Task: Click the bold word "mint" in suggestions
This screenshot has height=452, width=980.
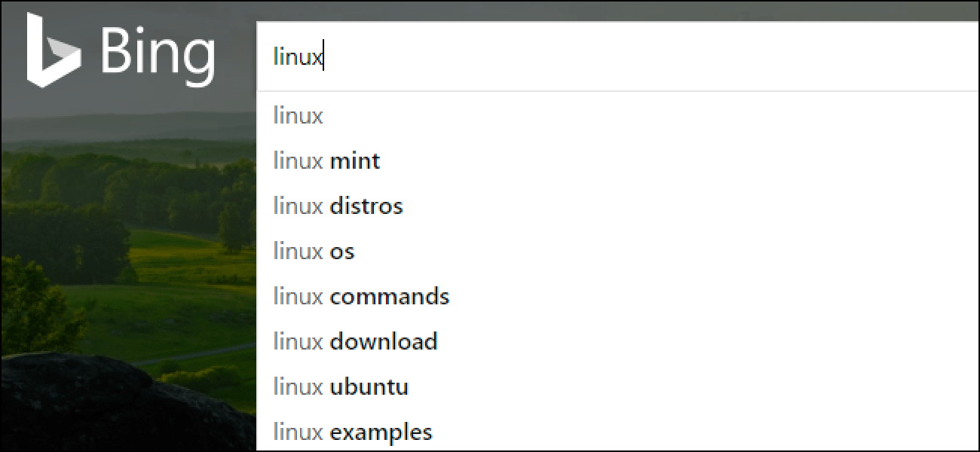Action: click(355, 161)
